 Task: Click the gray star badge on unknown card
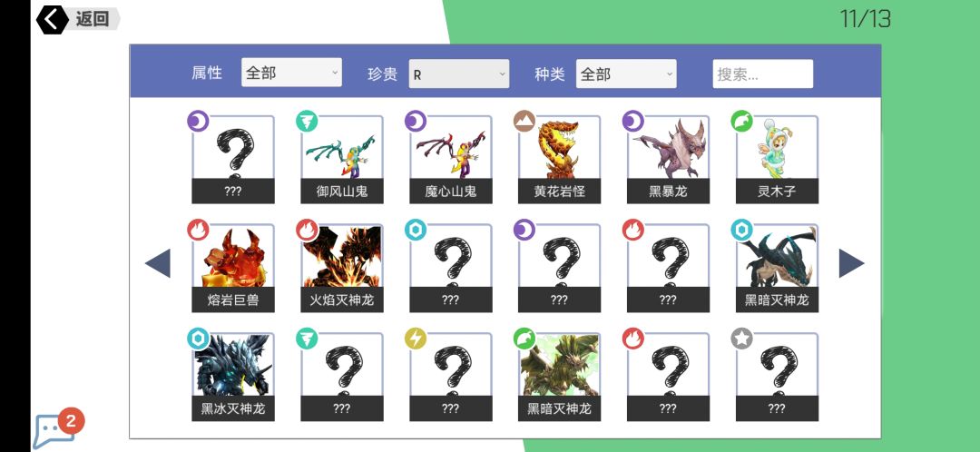[x=742, y=339]
